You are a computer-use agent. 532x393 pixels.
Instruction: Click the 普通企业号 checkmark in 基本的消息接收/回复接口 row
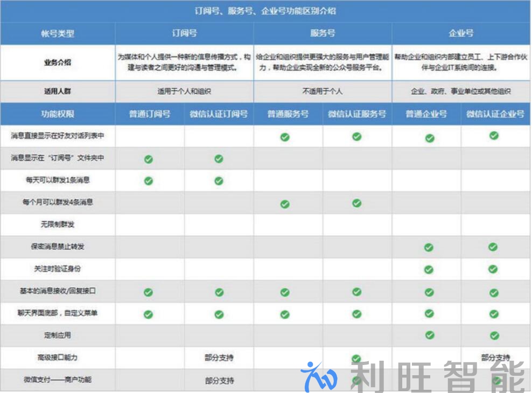[429, 292]
